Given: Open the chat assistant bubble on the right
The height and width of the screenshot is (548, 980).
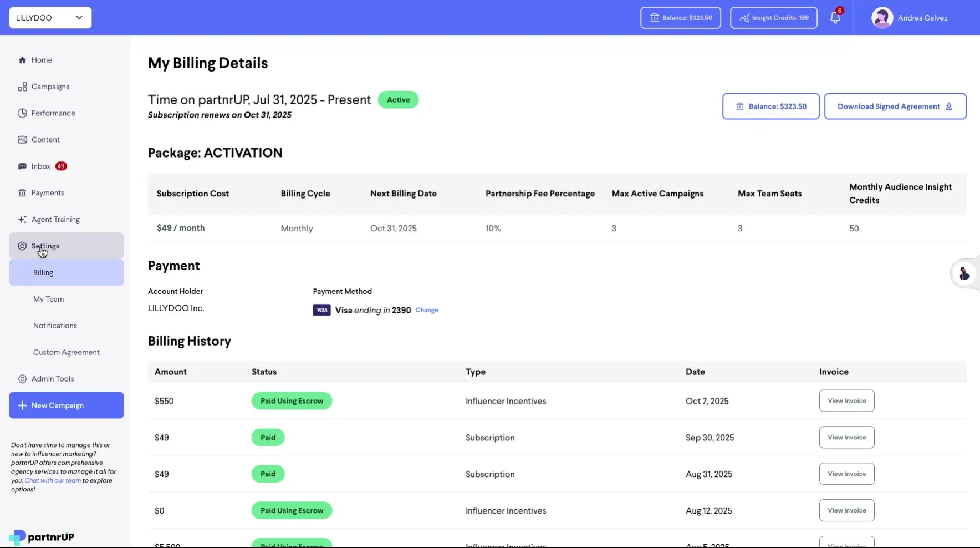Looking at the screenshot, I should (964, 274).
